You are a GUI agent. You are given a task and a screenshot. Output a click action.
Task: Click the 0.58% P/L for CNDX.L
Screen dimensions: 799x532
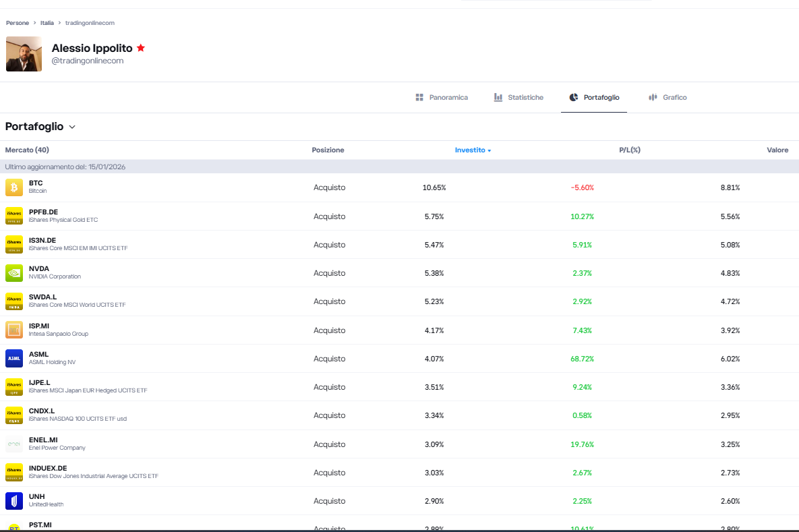[x=582, y=415]
